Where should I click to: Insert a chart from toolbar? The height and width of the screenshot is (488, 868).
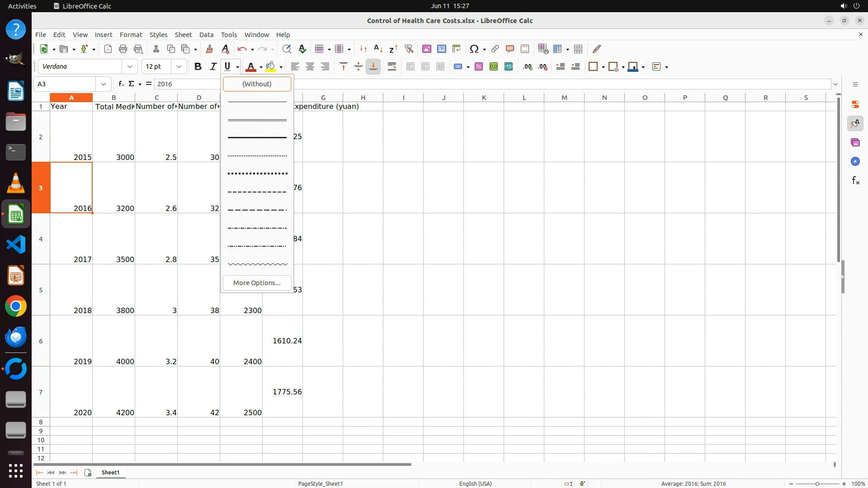tap(442, 49)
